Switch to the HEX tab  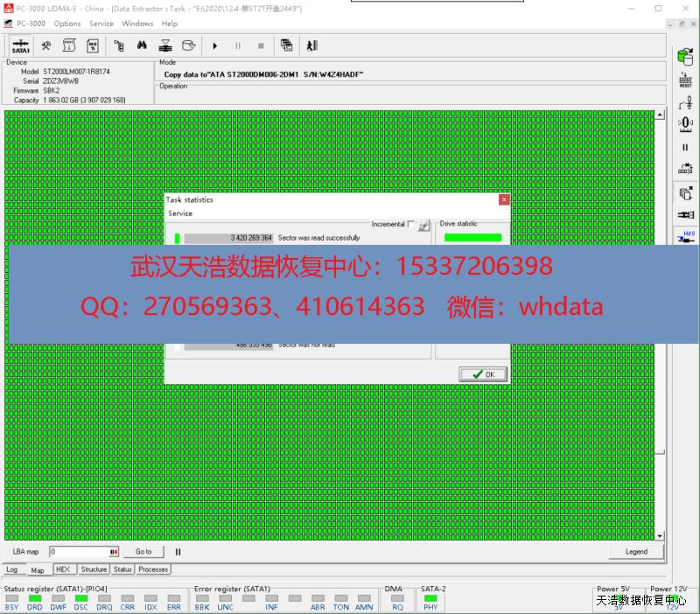(62, 569)
